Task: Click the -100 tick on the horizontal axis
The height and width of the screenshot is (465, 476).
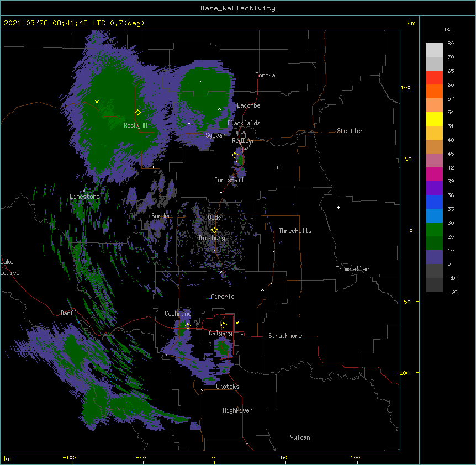Action: [x=69, y=457]
